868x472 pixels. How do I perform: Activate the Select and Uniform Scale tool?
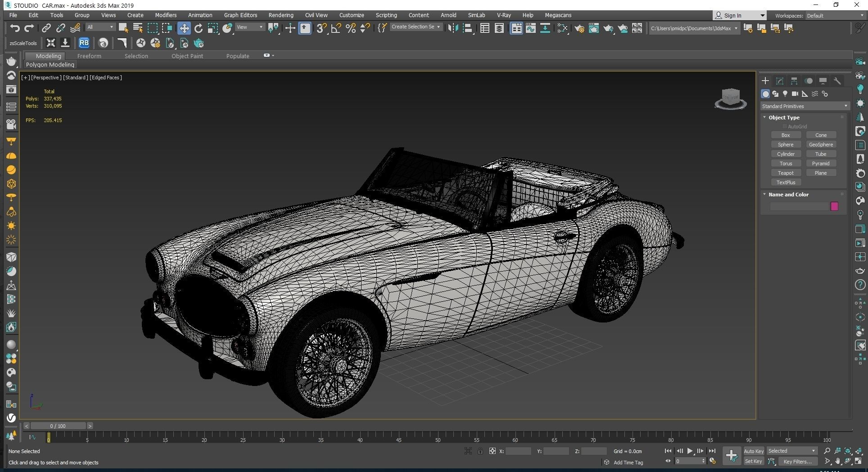click(213, 28)
